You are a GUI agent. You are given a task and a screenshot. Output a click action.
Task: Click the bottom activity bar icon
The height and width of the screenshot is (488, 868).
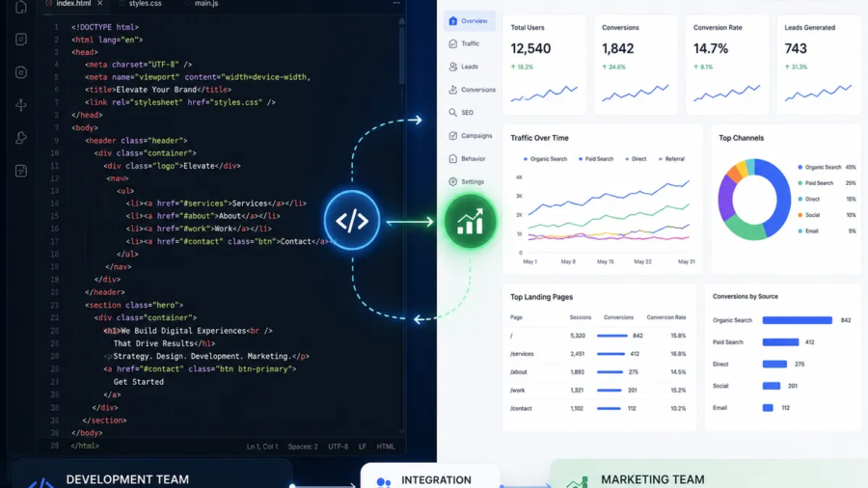point(21,171)
